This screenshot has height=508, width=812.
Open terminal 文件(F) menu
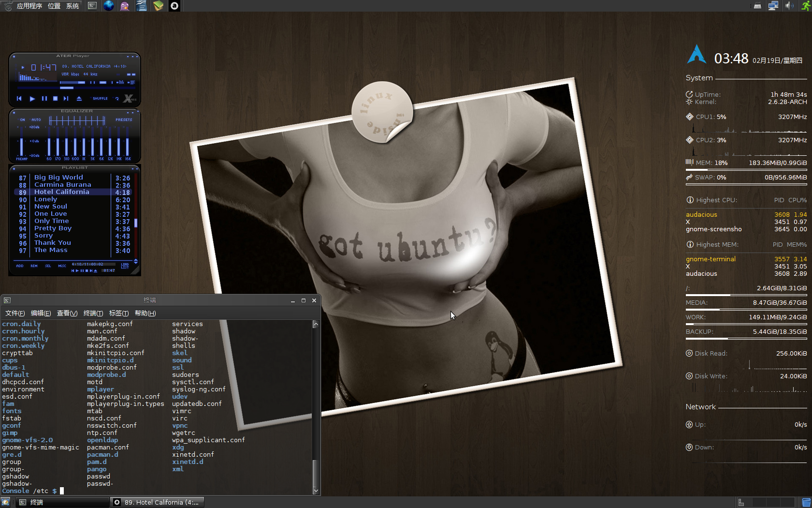pos(15,313)
